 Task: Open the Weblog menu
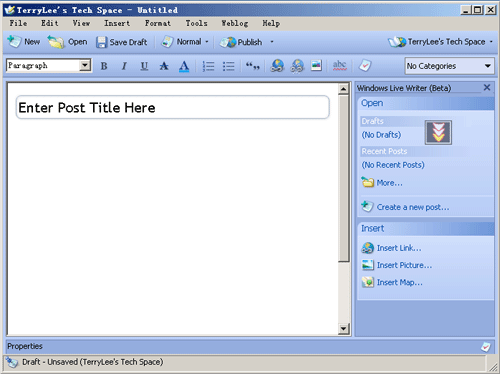(235, 23)
